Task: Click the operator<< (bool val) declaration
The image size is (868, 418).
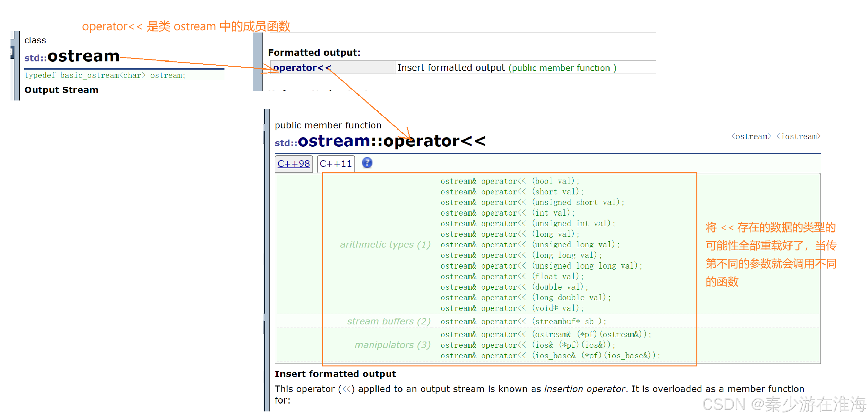Action: click(x=509, y=181)
